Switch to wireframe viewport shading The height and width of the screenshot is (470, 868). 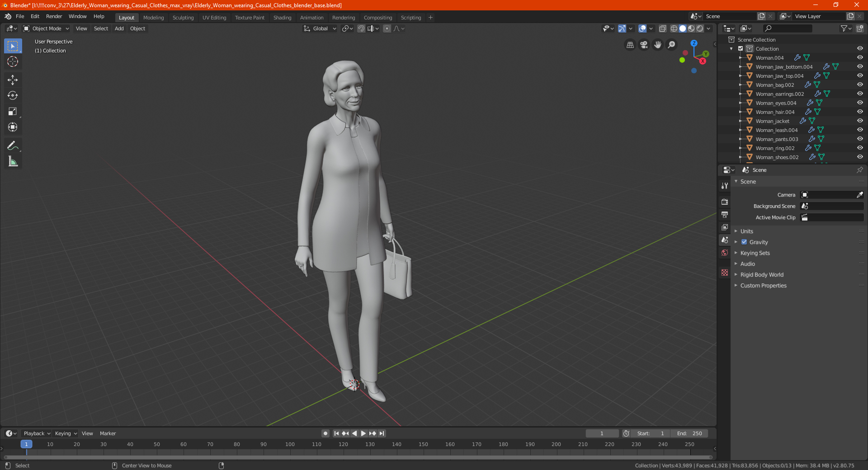pos(674,28)
